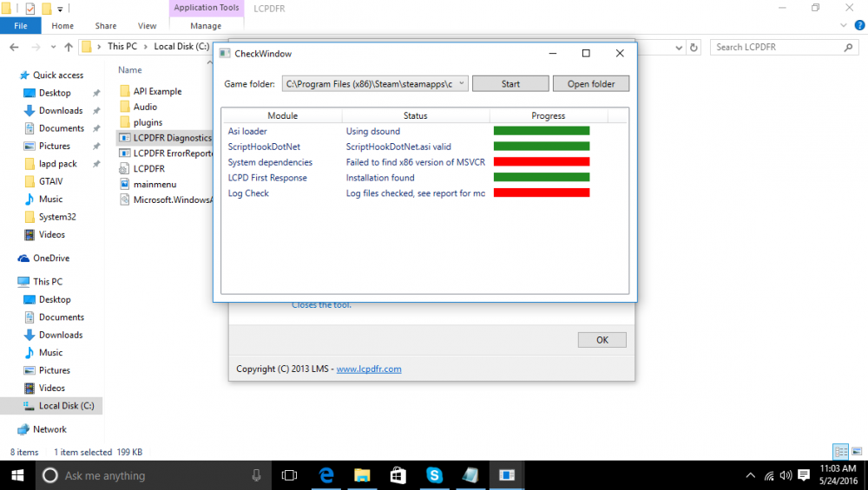The height and width of the screenshot is (490, 868).
Task: Switch to large icons view
Action: click(x=857, y=452)
